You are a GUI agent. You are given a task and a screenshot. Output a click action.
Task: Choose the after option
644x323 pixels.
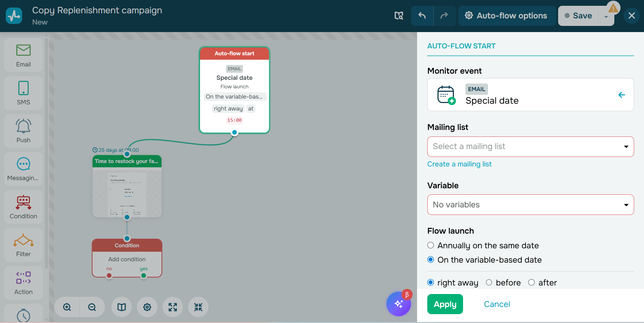click(532, 282)
